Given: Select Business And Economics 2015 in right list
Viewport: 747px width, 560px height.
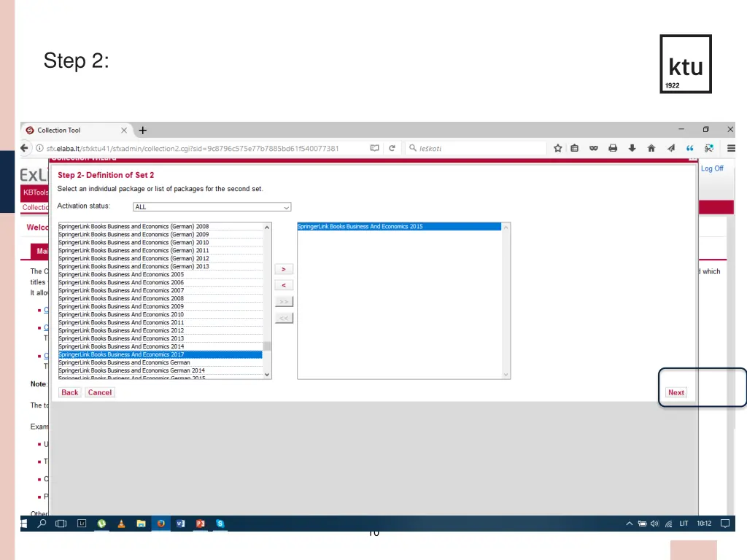Looking at the screenshot, I should [399, 226].
